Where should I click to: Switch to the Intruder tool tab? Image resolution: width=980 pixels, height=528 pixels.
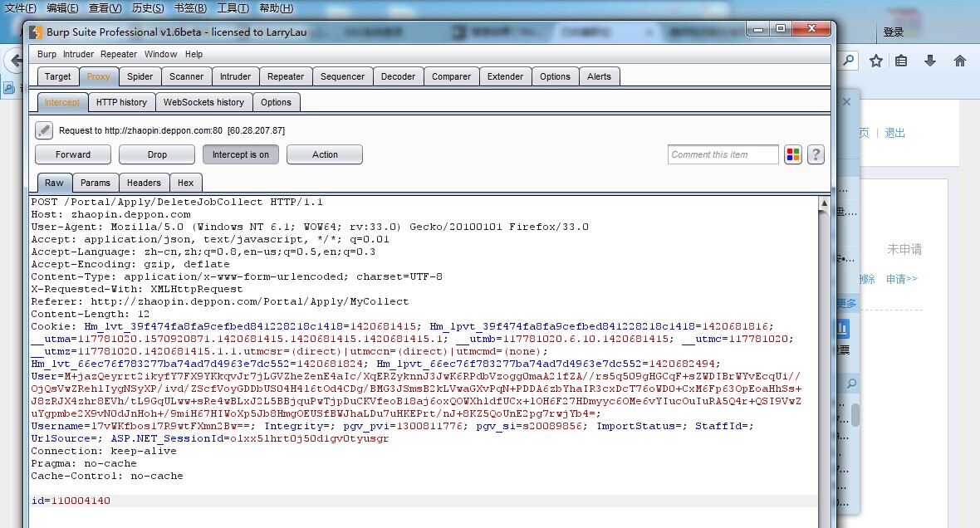235,76
